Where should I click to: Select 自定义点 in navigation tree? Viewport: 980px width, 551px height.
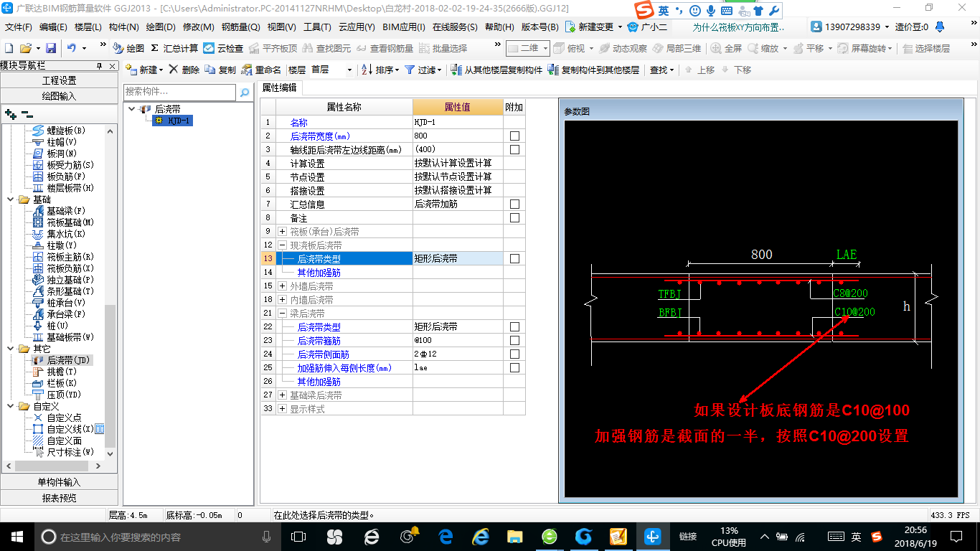[x=57, y=418]
